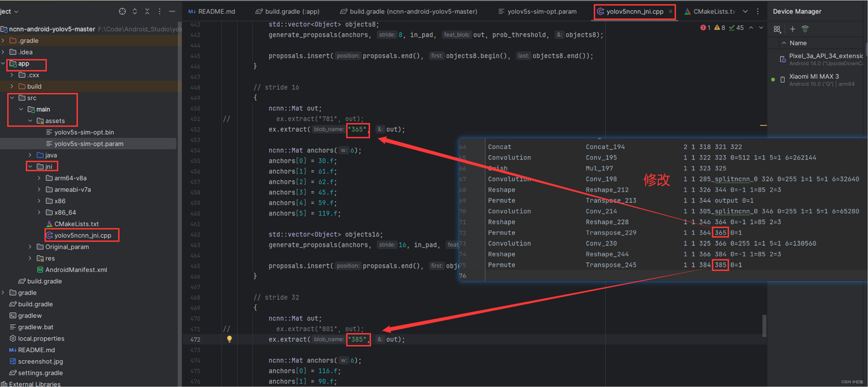Open AndroidManifest.xml in project tree

pos(76,270)
